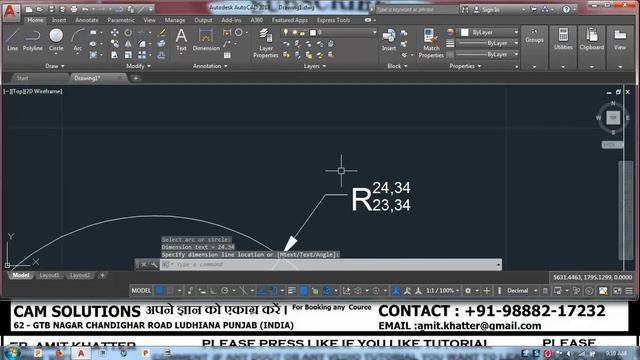Viewport: 640px width, 360px height.
Task: Open the Groups panel button
Action: [534, 46]
